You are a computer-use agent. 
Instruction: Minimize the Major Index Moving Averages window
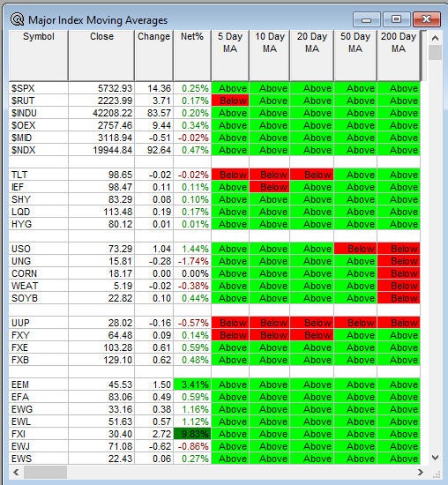pyautogui.click(x=366, y=19)
